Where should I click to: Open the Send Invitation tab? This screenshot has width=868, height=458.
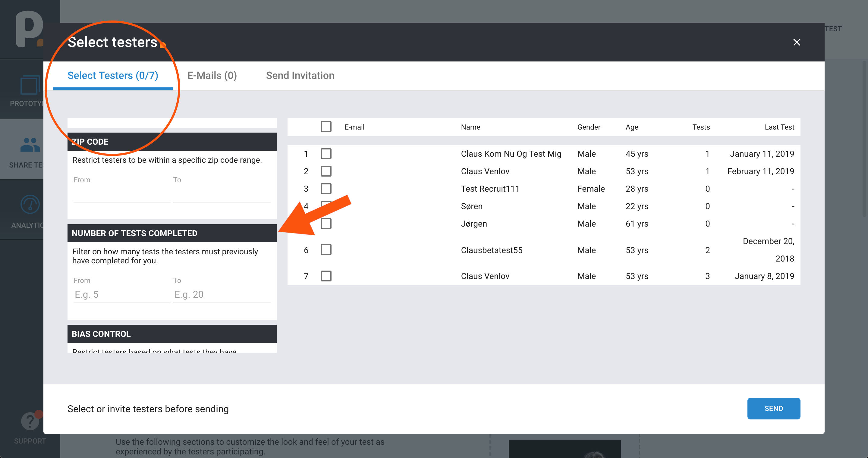(300, 75)
